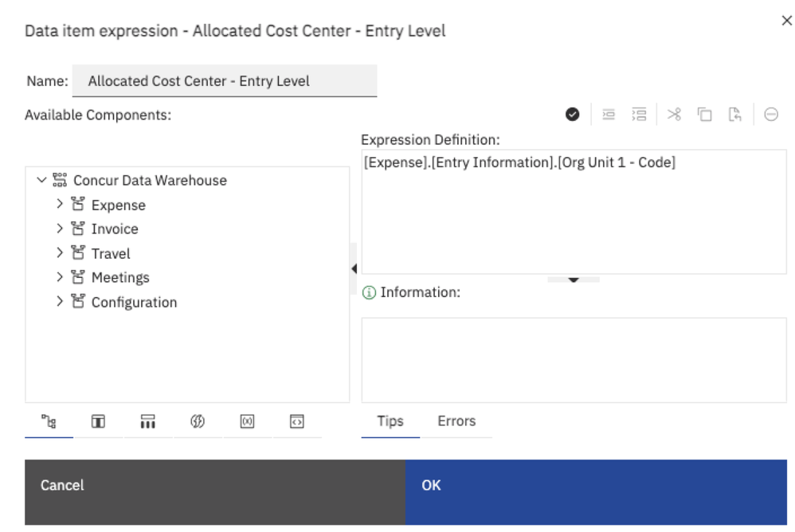Collapse the Concur Data Warehouse node

pos(41,180)
